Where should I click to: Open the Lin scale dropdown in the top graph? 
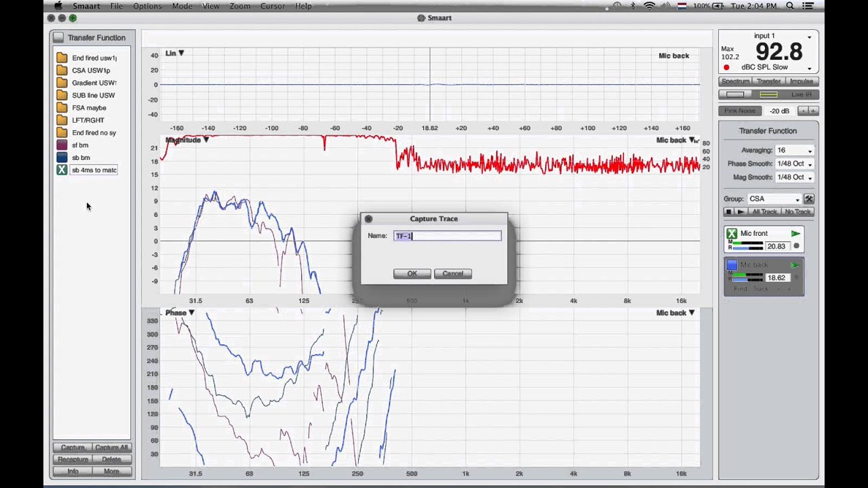(x=174, y=53)
